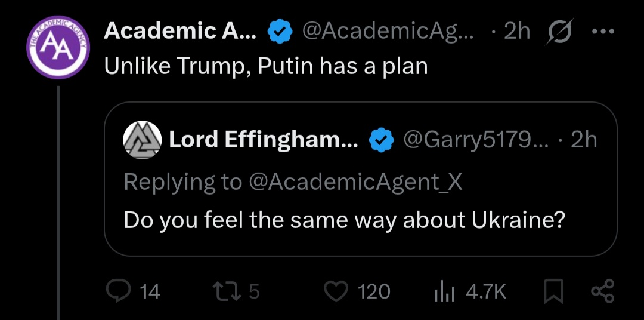Open the Academic Agency purple profile avatar
644x320 pixels.
58,48
